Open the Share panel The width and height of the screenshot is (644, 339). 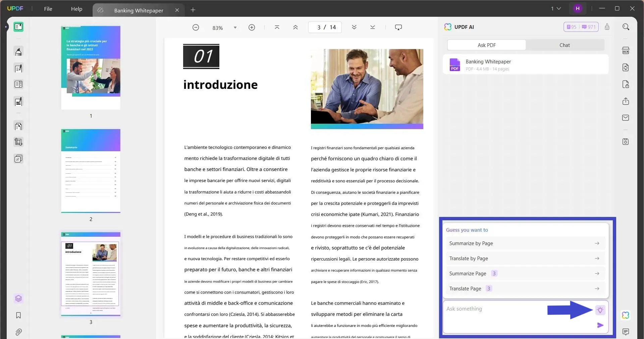tap(626, 101)
